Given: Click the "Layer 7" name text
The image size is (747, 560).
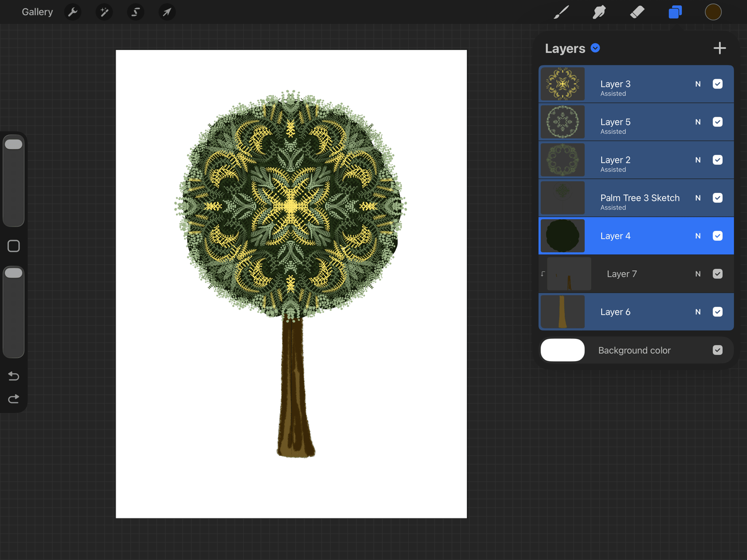Looking at the screenshot, I should tap(622, 274).
